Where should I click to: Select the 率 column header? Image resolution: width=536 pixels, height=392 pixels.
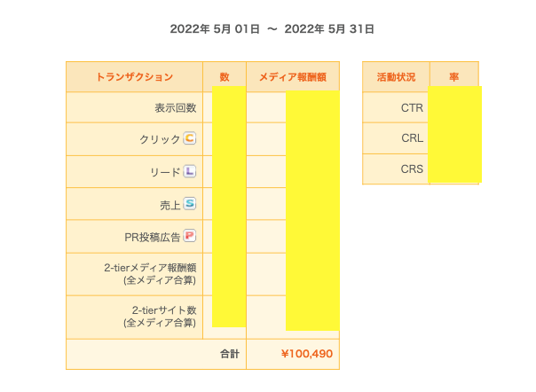[x=453, y=77]
